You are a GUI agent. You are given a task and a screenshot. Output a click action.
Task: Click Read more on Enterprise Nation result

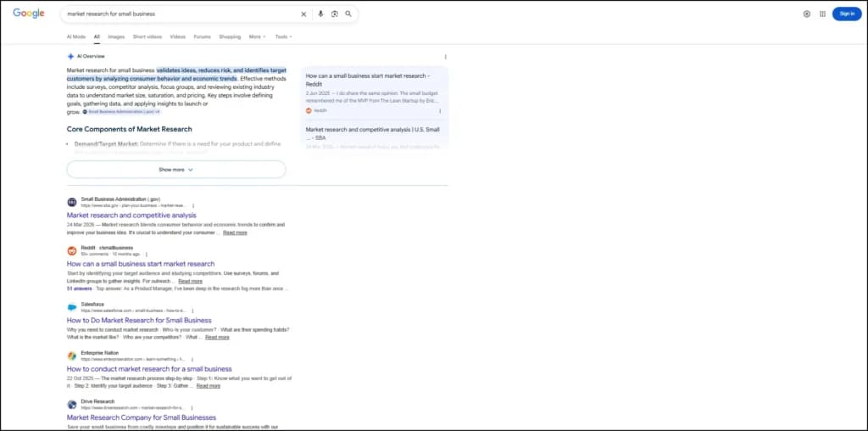click(209, 385)
